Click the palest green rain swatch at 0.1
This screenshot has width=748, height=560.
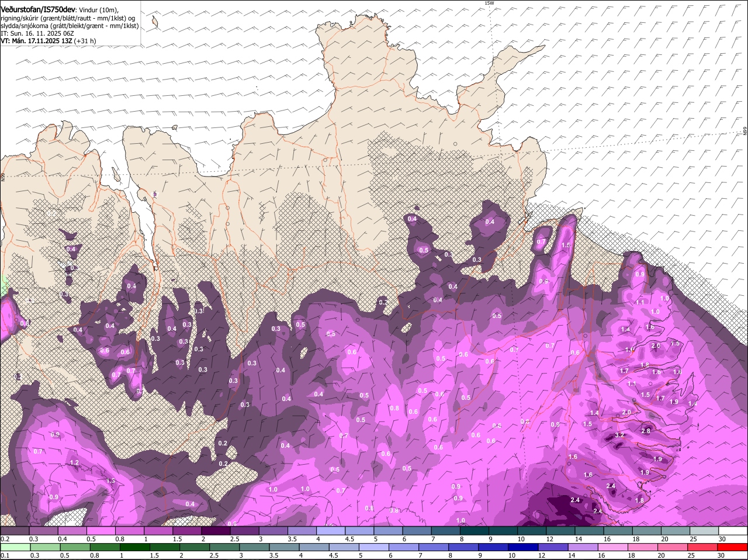(x=16, y=547)
